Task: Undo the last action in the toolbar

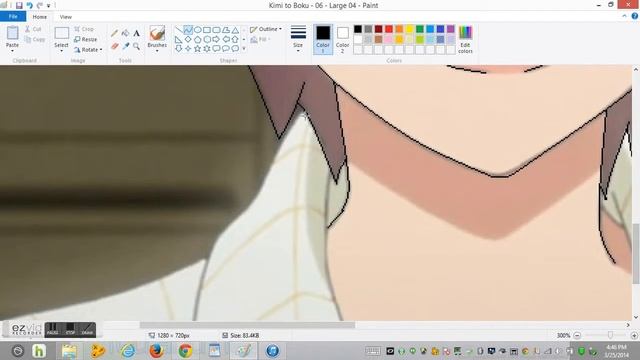Action: coord(29,5)
